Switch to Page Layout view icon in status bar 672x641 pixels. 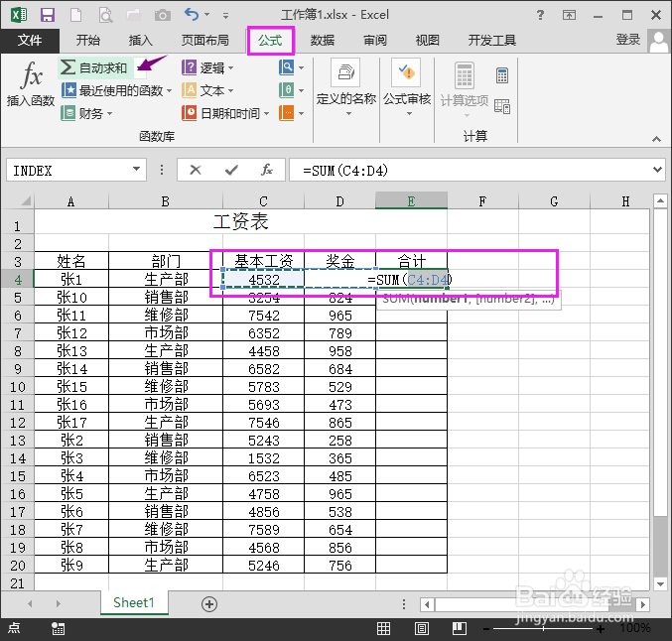click(421, 628)
